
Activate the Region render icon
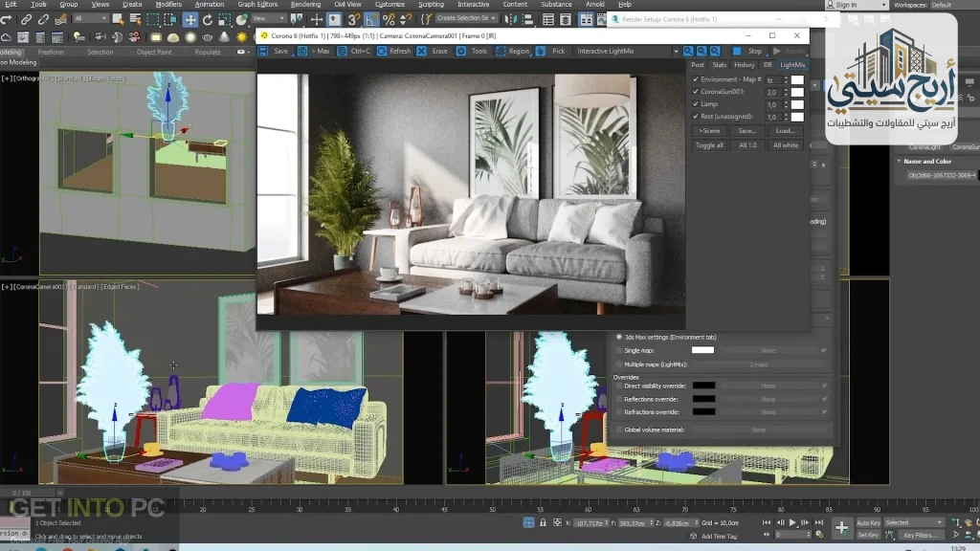(499, 51)
